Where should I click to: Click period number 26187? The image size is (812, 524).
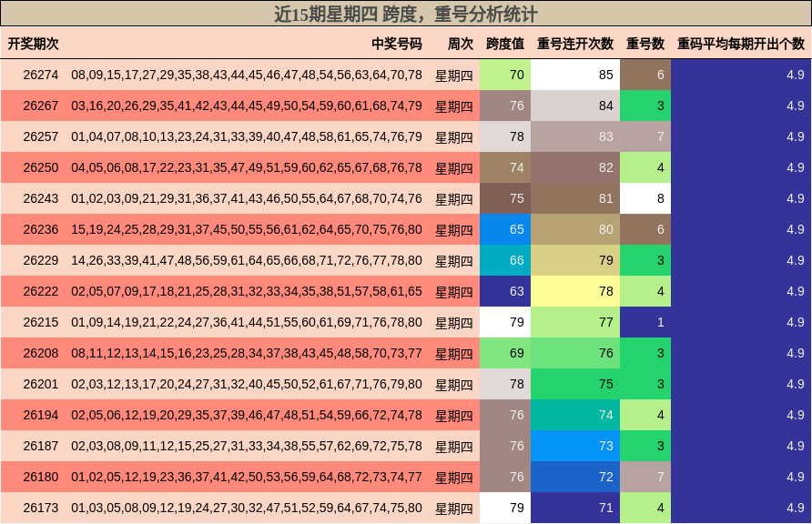pyautogui.click(x=41, y=446)
